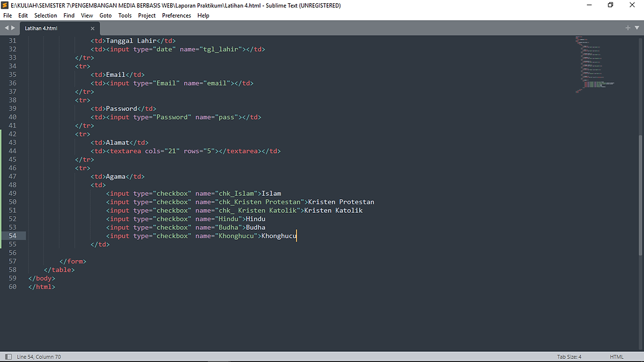This screenshot has width=644, height=362.
Task: Click closing </table> tag
Action: 59,270
